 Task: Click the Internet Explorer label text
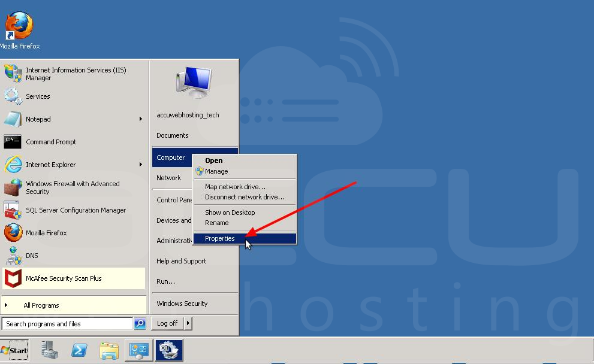tap(51, 165)
